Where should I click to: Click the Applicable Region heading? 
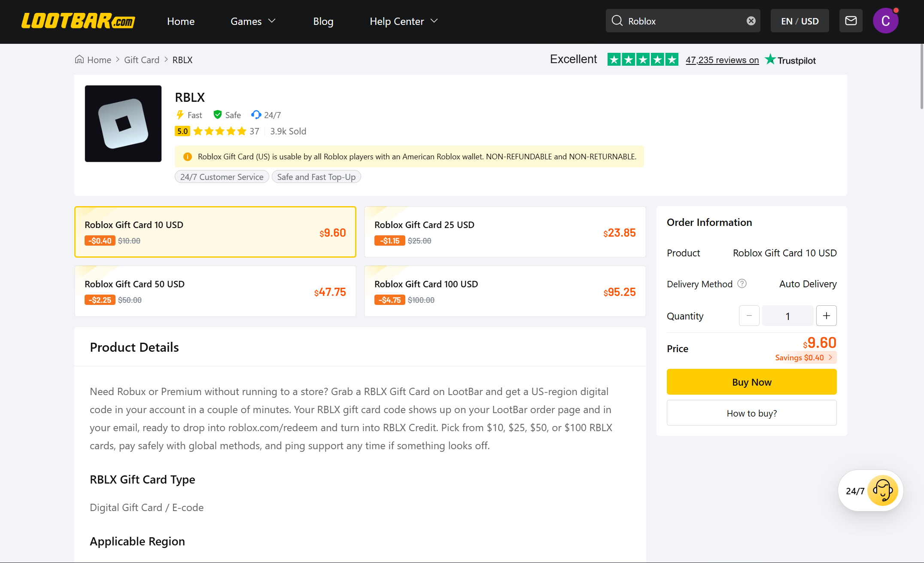(137, 541)
